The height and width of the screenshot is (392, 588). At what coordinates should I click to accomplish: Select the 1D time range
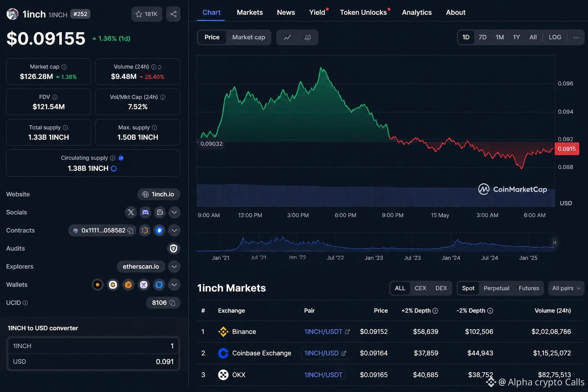pos(466,38)
